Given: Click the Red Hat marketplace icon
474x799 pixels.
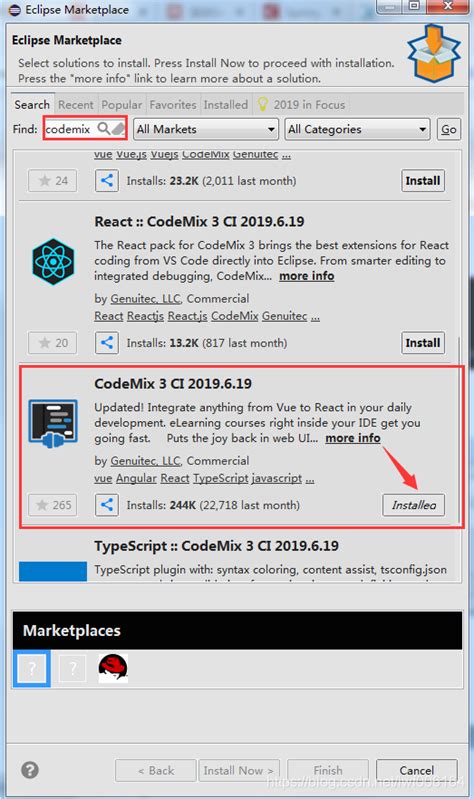Looking at the screenshot, I should click(x=113, y=668).
